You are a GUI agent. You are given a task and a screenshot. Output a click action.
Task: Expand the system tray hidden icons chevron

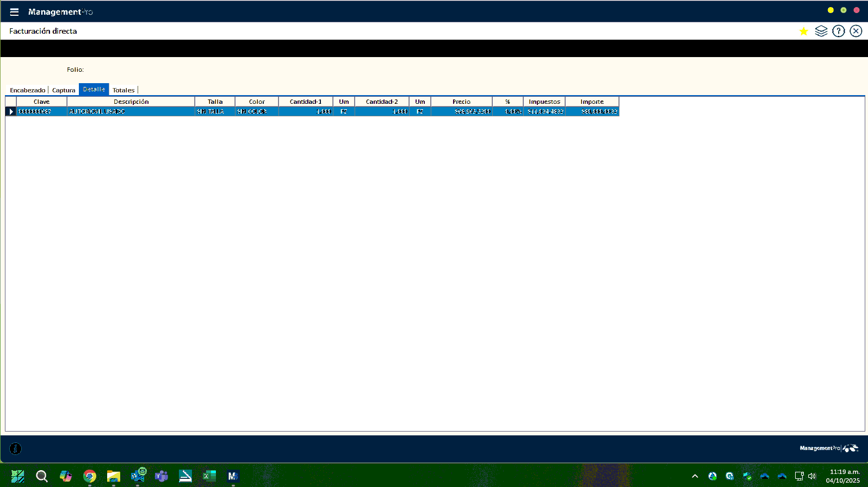[695, 476]
